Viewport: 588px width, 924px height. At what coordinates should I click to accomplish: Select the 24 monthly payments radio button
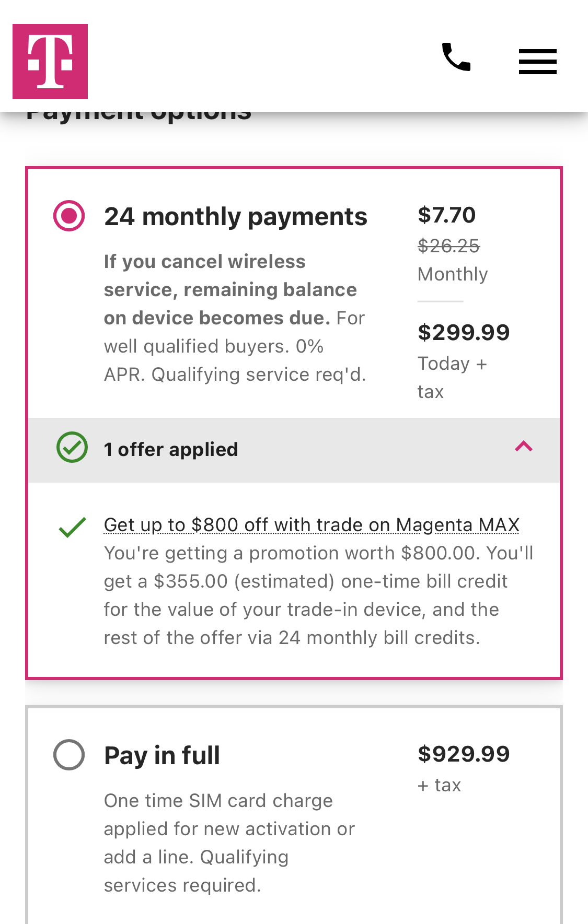69,216
